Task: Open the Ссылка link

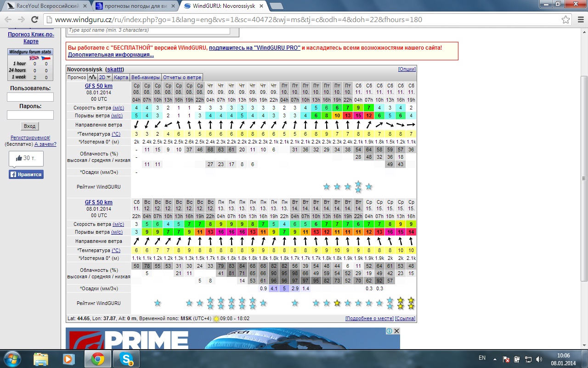Action: tap(405, 318)
